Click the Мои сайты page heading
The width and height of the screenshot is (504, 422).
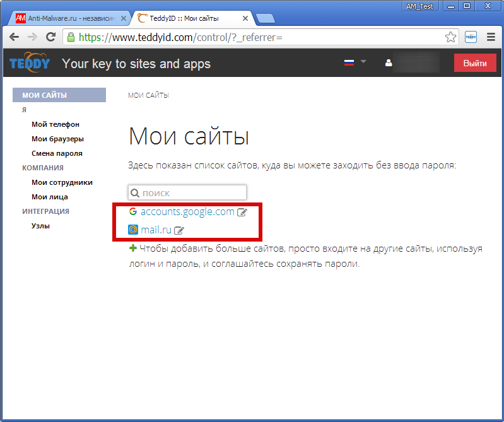pyautogui.click(x=189, y=136)
